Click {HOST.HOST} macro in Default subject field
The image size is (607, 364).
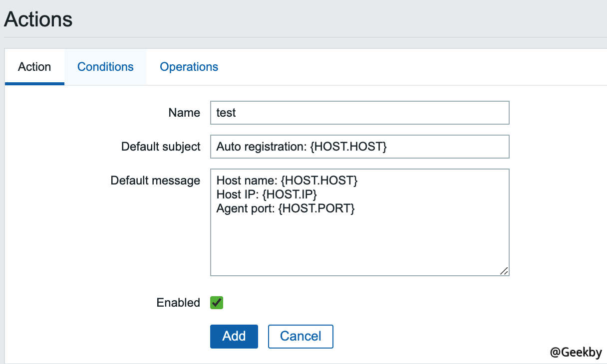tap(348, 147)
